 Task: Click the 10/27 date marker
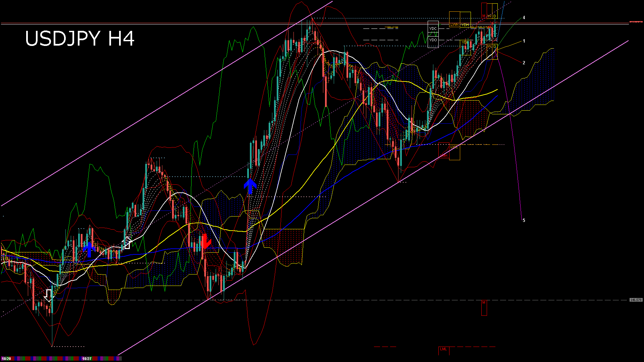[x=87, y=359]
